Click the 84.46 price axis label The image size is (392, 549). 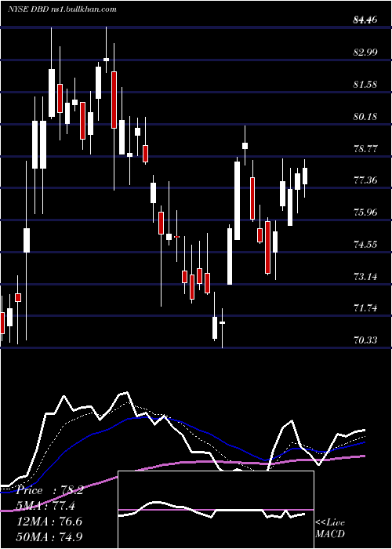click(365, 20)
